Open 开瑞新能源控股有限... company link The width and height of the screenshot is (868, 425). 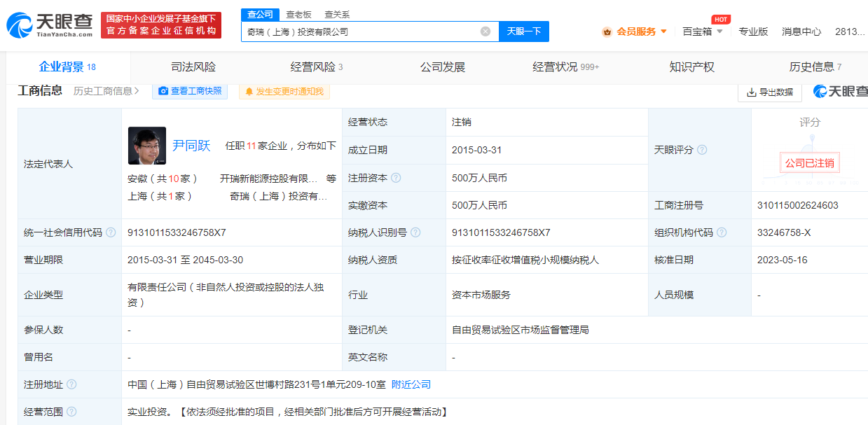tap(268, 179)
